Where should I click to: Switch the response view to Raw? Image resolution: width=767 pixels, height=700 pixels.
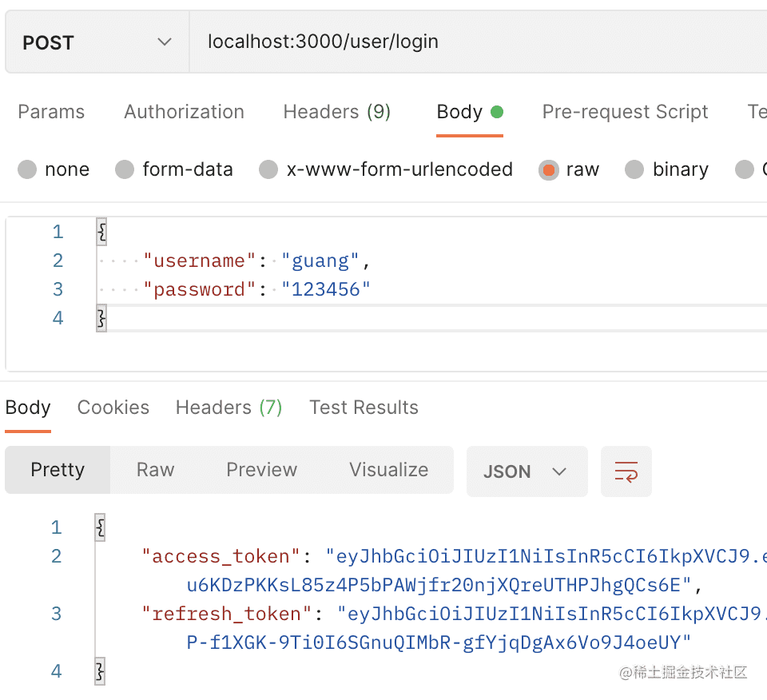(155, 470)
